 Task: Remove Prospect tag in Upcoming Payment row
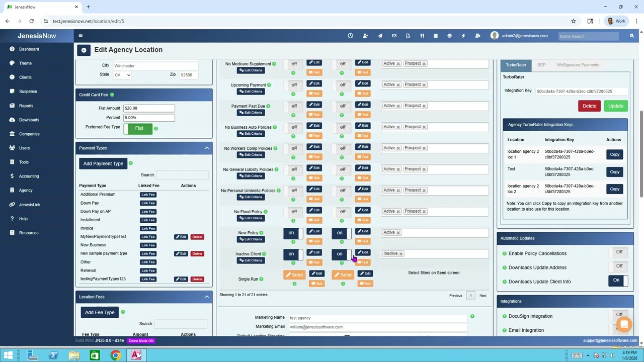[x=424, y=84]
